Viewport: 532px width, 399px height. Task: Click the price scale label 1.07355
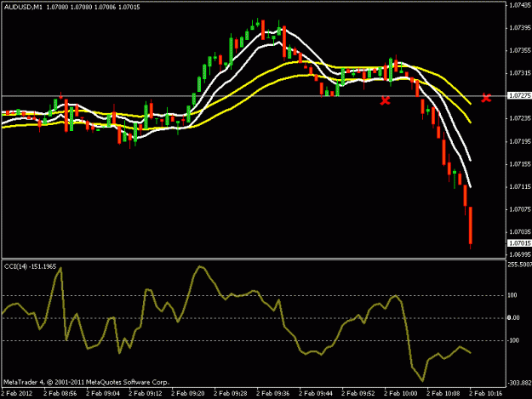coord(520,50)
